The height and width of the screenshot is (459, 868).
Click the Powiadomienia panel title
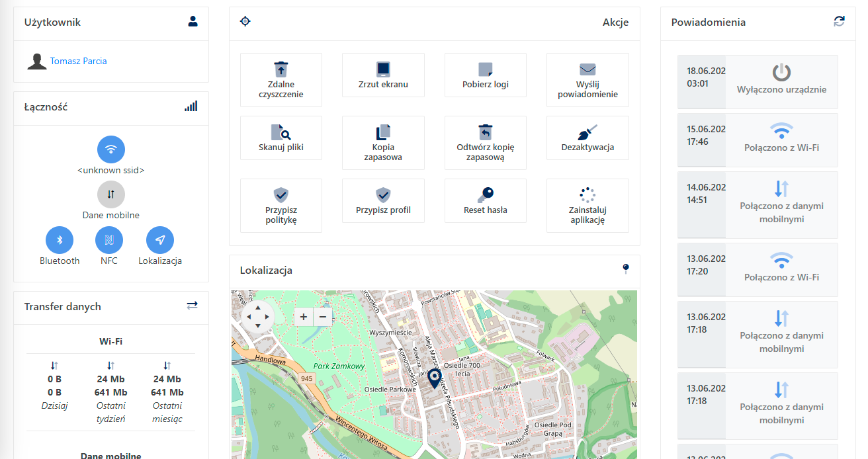tap(709, 22)
